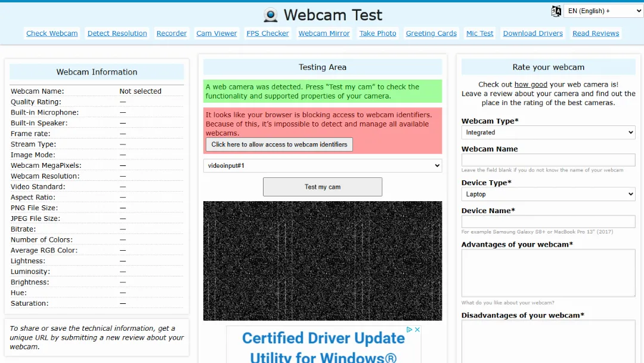Open the Check Webcam page

pos(52,33)
